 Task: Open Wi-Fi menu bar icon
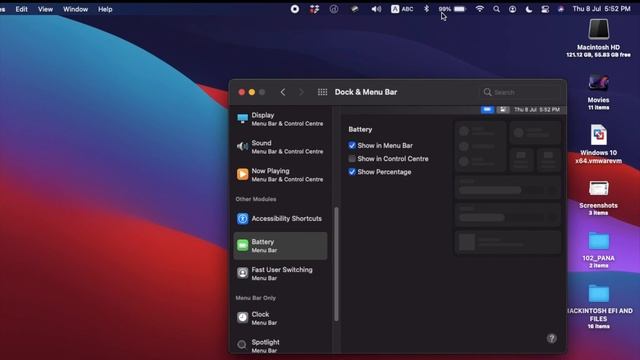[480, 9]
